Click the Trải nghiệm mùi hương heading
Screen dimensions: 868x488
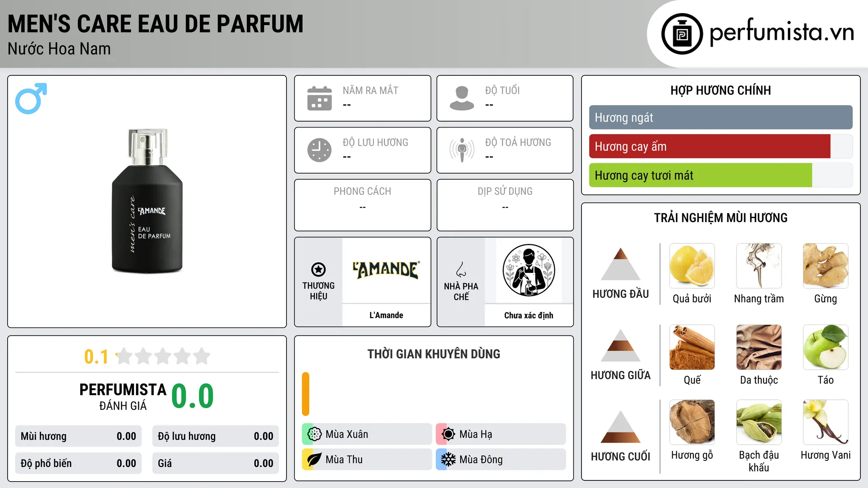(x=721, y=218)
